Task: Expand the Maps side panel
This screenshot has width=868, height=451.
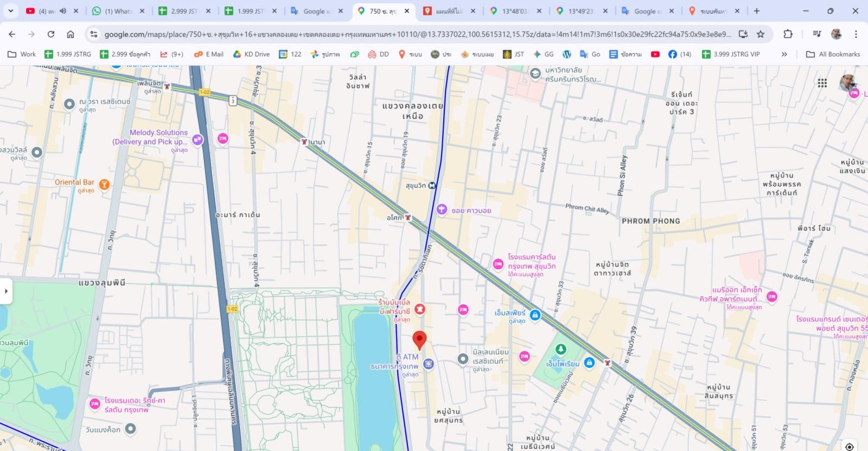Action: (6, 291)
